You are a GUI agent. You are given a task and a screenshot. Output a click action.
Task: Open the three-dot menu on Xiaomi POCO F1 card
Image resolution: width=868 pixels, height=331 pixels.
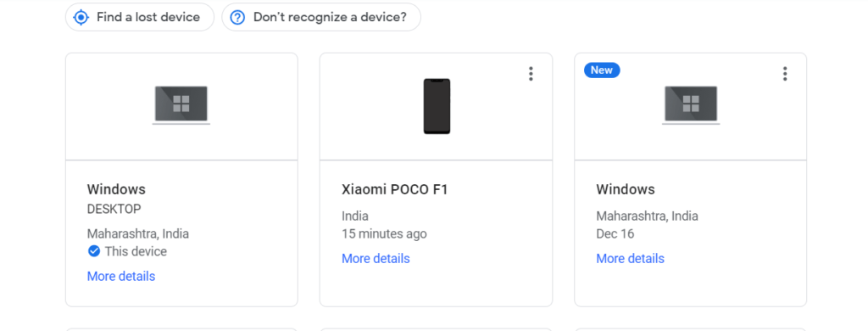(531, 74)
